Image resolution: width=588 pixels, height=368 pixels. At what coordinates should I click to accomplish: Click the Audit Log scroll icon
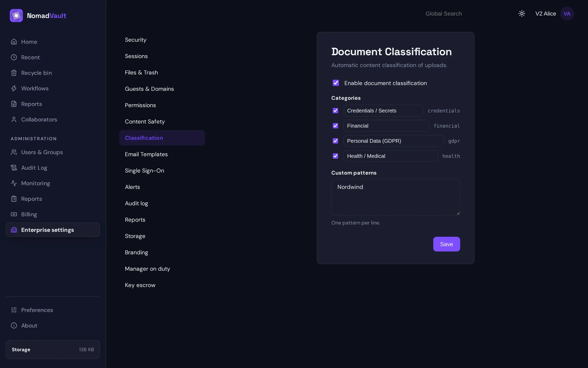tap(14, 167)
